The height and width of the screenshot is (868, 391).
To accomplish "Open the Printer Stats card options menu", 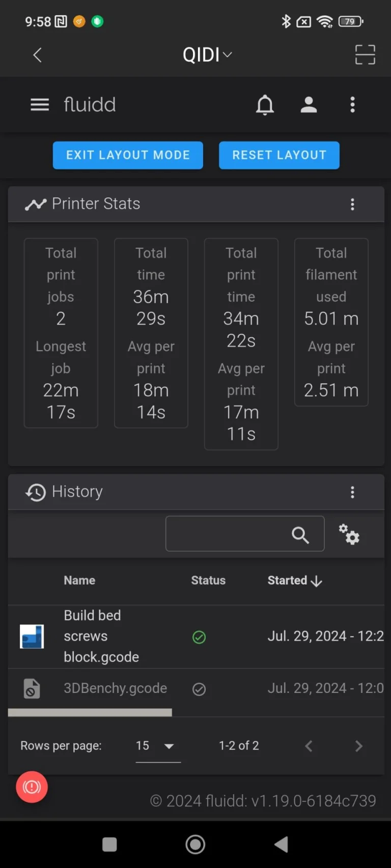I will tap(352, 205).
